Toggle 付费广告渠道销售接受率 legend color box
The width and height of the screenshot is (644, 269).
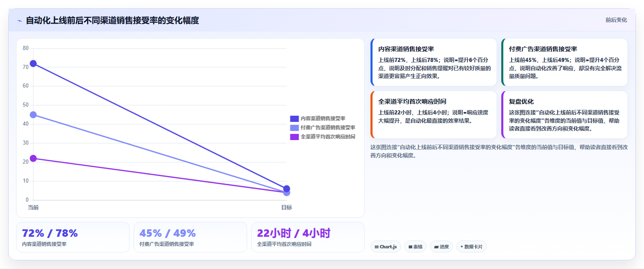pyautogui.click(x=294, y=128)
